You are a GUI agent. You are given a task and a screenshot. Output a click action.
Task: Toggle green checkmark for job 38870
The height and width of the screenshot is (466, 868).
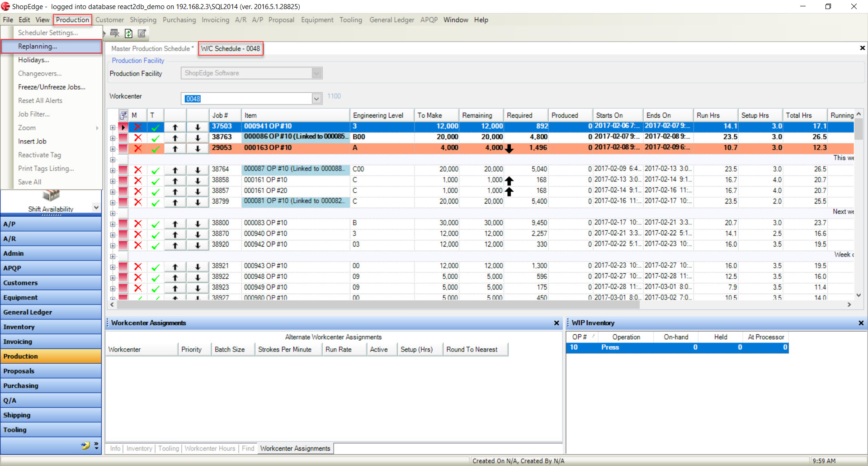pyautogui.click(x=155, y=235)
